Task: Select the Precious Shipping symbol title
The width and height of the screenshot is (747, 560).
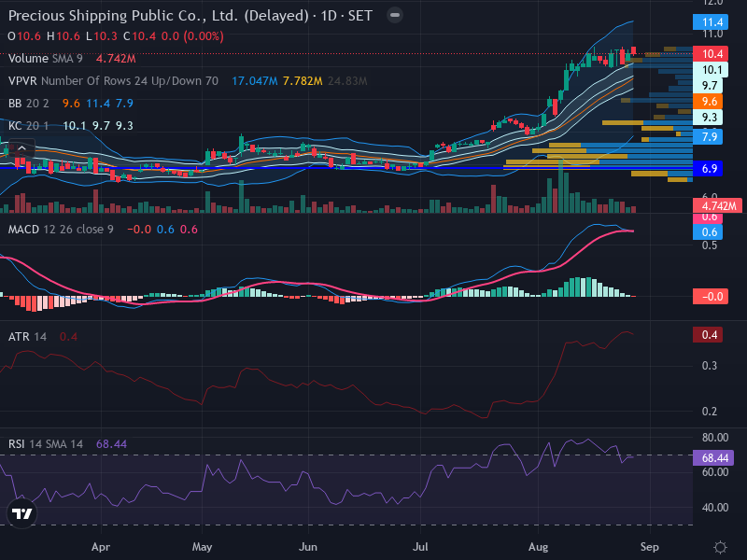Action: [190, 16]
